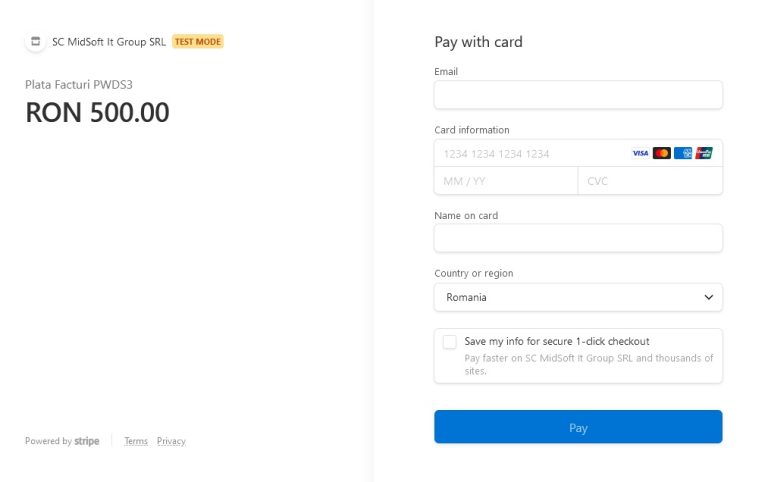This screenshot has width=768, height=482.
Task: Focus the Name on card field
Action: [578, 238]
